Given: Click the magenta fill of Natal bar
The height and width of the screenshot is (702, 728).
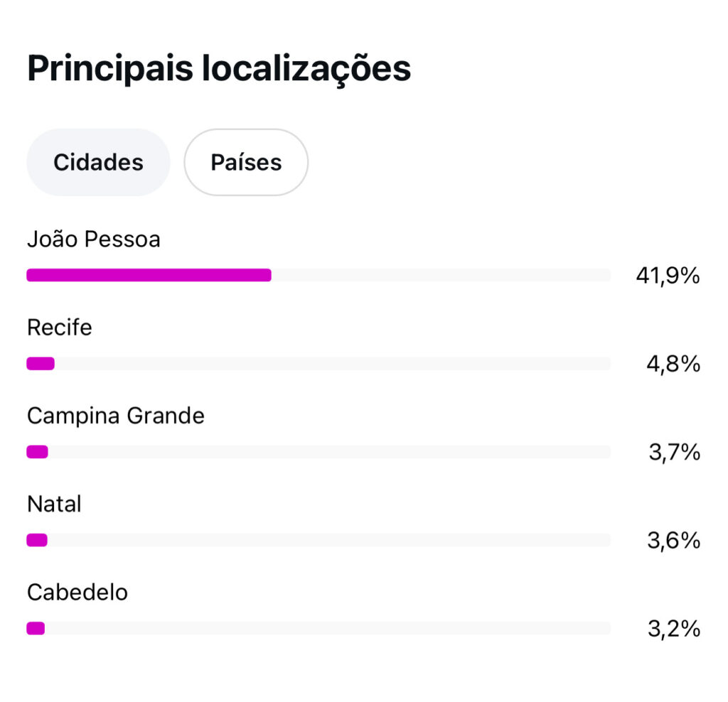Looking at the screenshot, I should (x=37, y=540).
